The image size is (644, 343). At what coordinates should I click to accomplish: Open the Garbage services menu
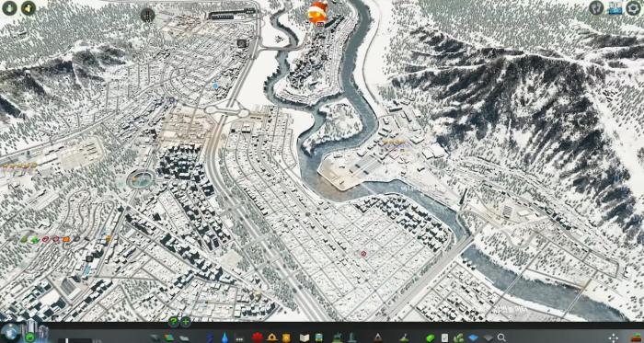click(239, 337)
